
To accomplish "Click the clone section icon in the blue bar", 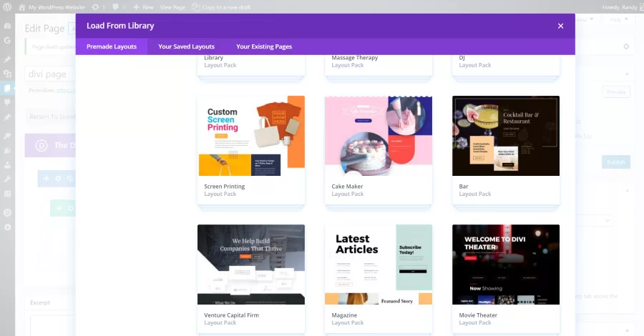I will [x=70, y=179].
